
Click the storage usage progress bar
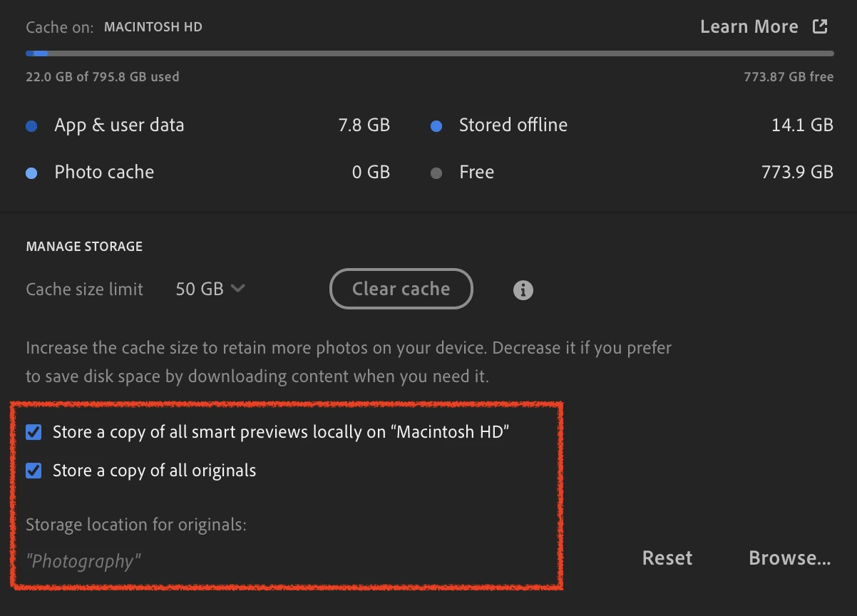pos(428,53)
